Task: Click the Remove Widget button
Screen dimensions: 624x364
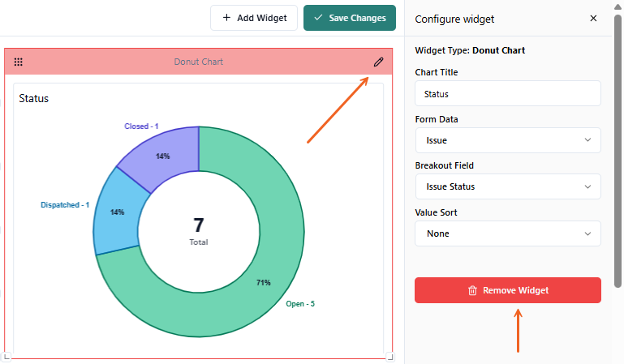Action: (507, 290)
